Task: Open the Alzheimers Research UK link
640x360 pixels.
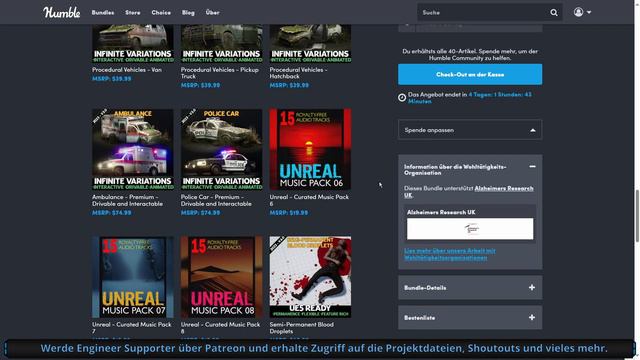Action: pyautogui.click(x=504, y=189)
